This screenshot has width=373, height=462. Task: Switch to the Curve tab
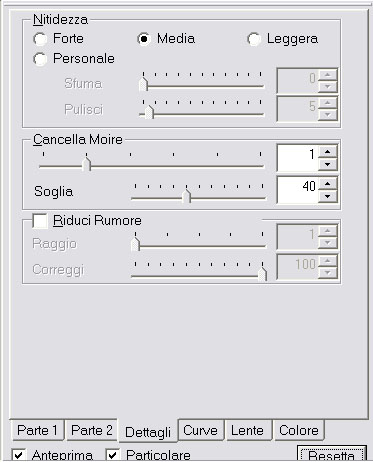pos(200,430)
